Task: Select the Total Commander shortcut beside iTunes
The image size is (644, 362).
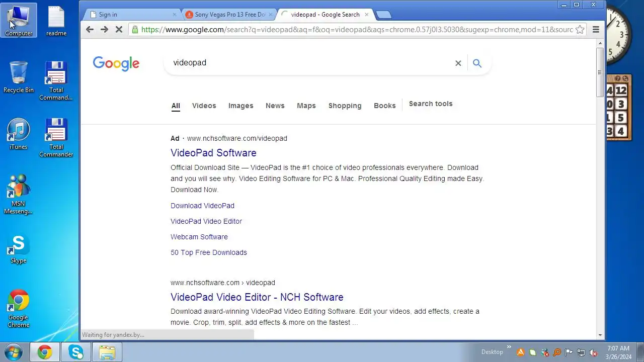Action: 56,138
